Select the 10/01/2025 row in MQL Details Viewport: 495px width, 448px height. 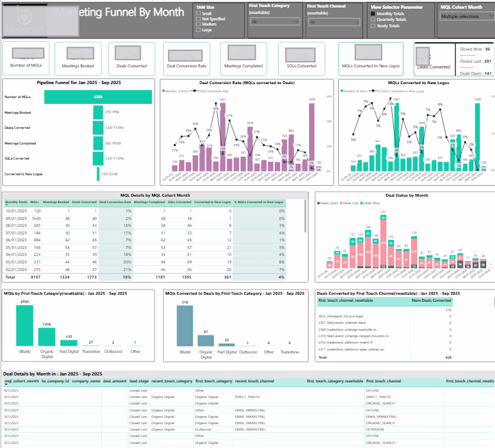tap(145, 211)
